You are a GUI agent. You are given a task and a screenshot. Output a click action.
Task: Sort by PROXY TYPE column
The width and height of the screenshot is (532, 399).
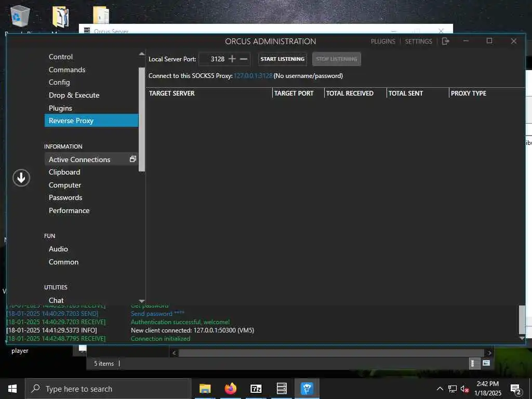pyautogui.click(x=487, y=94)
